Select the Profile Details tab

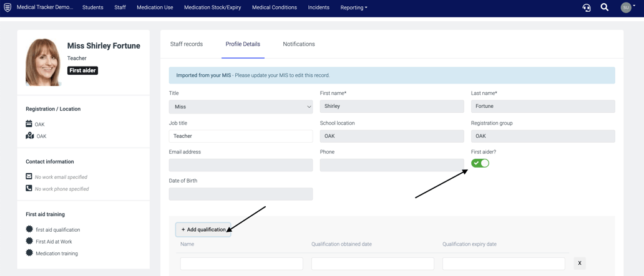click(243, 44)
